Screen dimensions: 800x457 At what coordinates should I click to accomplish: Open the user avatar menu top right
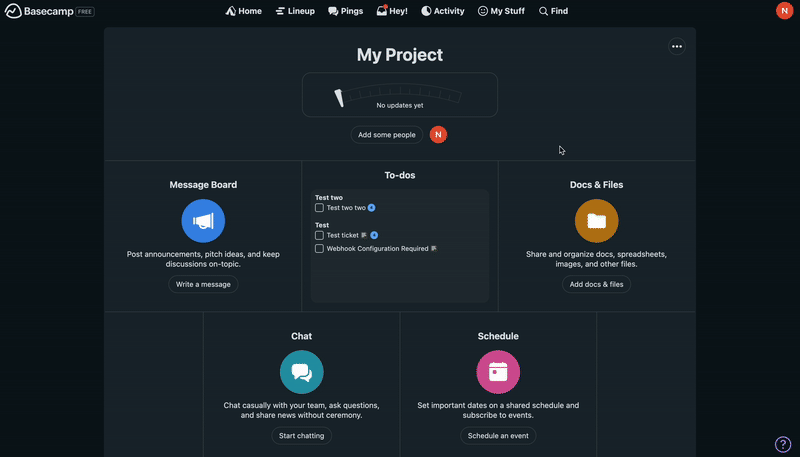tap(784, 11)
